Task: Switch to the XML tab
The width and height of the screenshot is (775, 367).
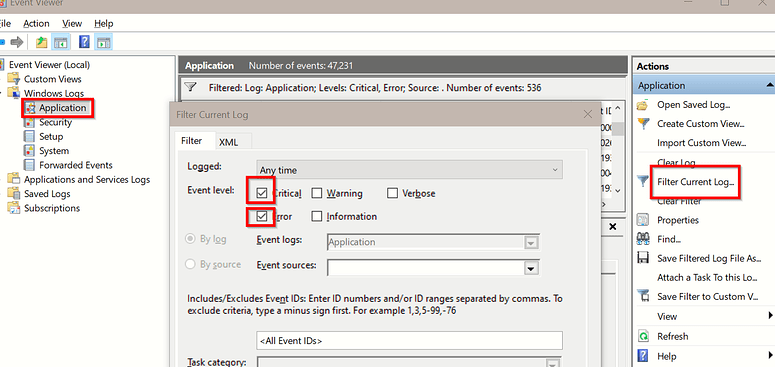Action: (x=228, y=142)
